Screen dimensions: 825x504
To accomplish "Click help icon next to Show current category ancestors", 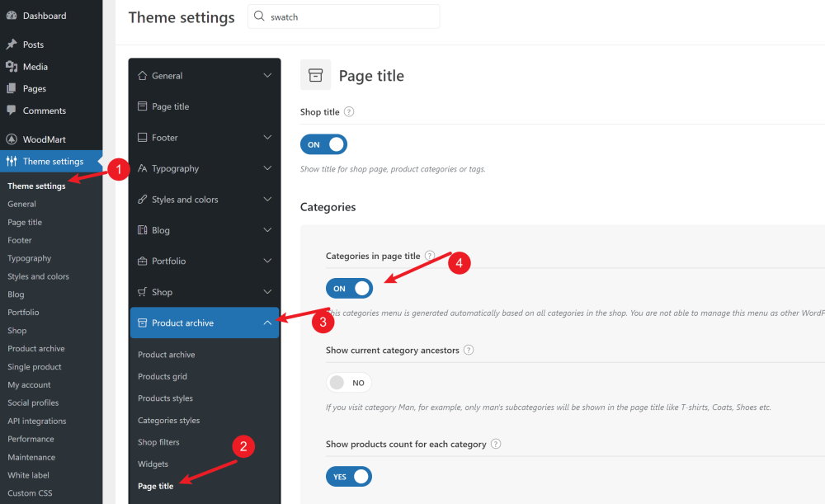I will coord(469,350).
